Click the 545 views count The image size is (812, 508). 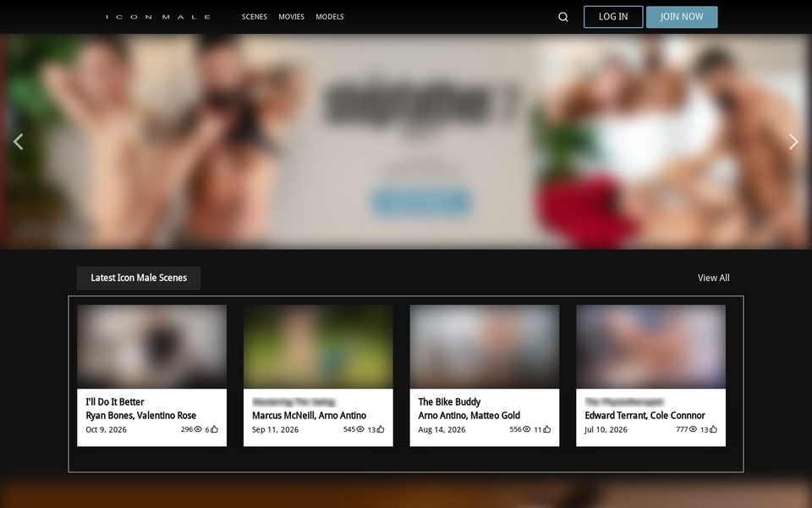tap(349, 429)
